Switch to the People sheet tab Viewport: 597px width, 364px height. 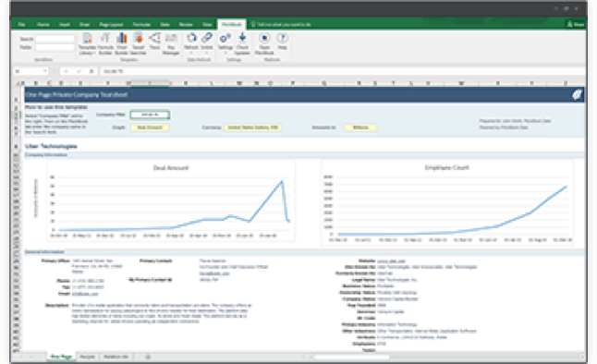pyautogui.click(x=87, y=357)
